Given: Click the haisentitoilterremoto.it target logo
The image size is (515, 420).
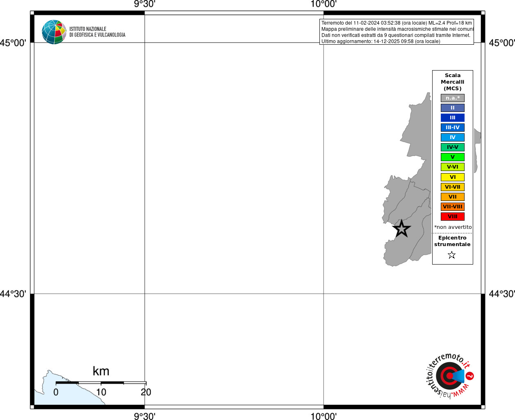Looking at the screenshot, I should (x=449, y=376).
